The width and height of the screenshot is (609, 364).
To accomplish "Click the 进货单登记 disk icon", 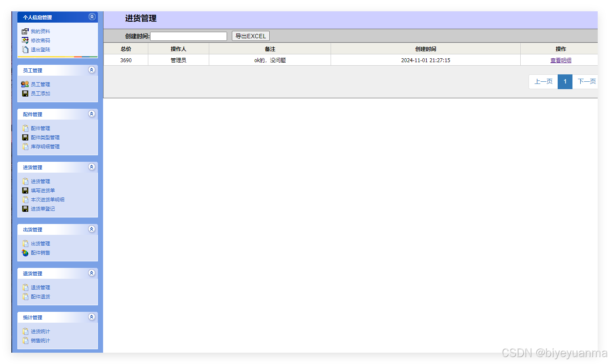I will tap(25, 208).
